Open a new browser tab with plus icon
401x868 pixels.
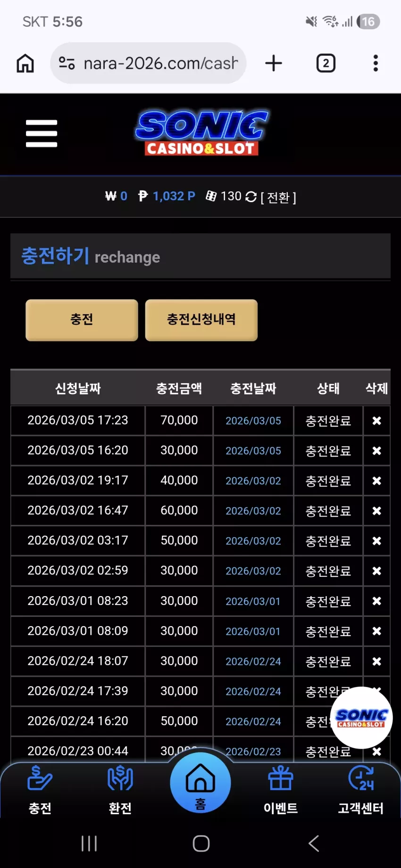[274, 63]
